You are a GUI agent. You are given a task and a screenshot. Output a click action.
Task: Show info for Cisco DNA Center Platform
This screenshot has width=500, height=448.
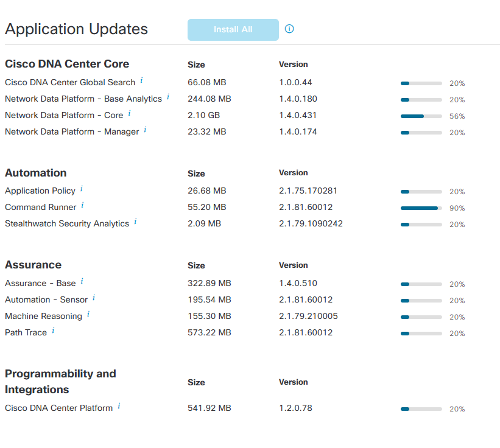[x=119, y=406]
